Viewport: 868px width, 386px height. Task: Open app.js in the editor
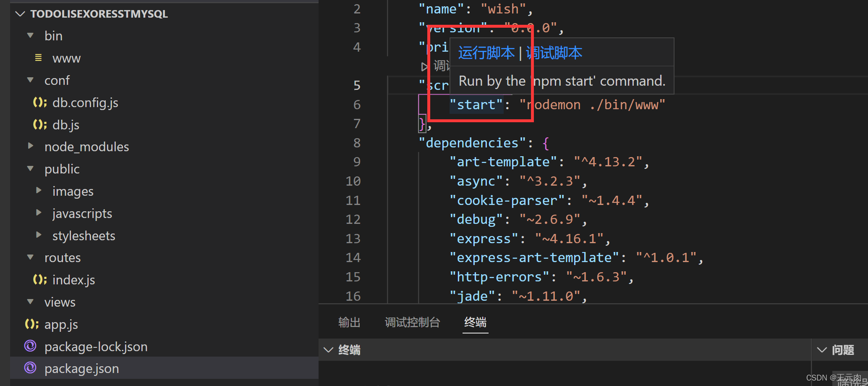(x=61, y=325)
